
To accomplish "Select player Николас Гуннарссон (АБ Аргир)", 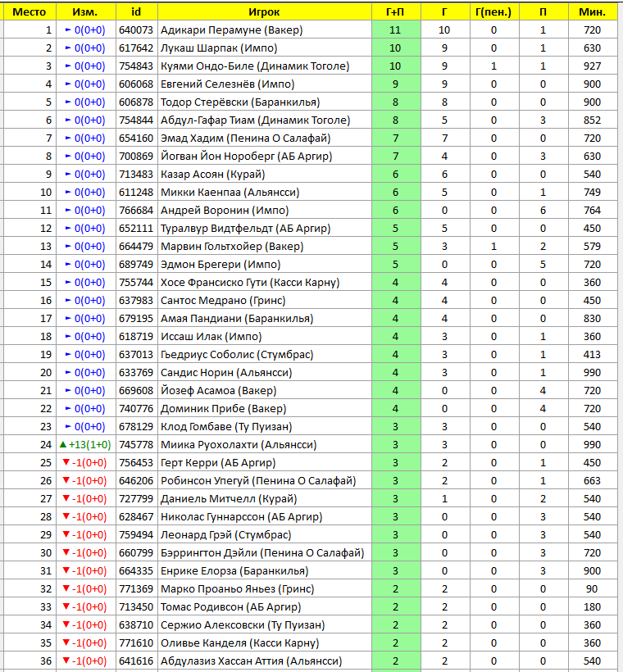I will [241, 516].
